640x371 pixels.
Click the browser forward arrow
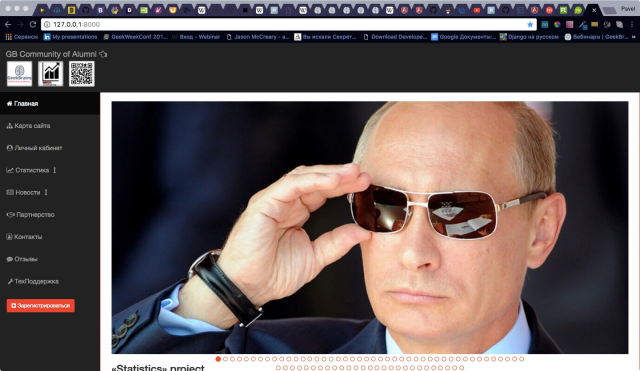click(20, 24)
